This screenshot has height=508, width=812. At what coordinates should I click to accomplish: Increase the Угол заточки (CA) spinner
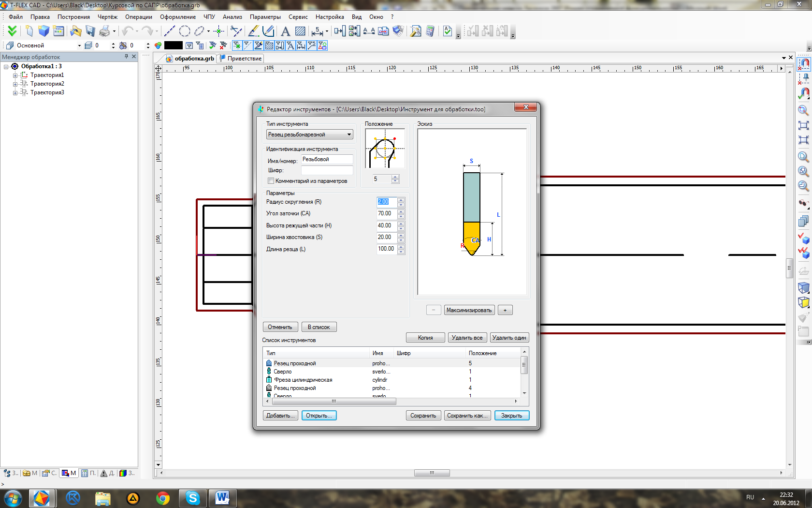tap(401, 211)
